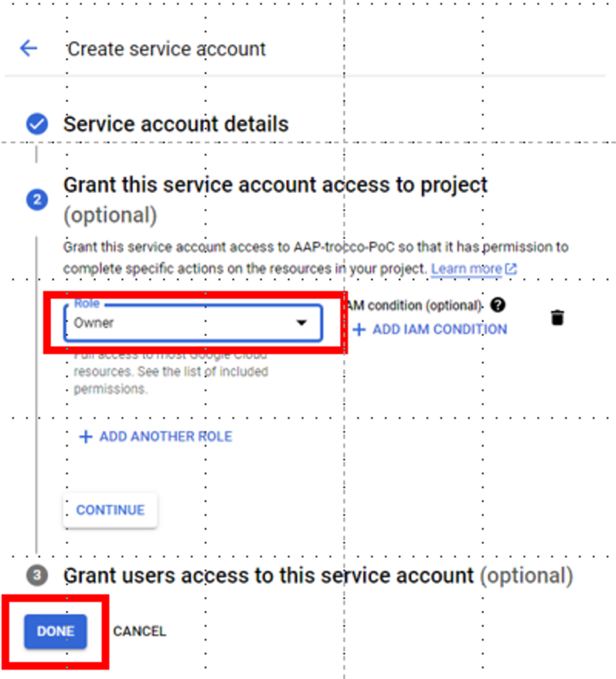Go back using the blue arrow icon
616x679 pixels.
click(29, 48)
